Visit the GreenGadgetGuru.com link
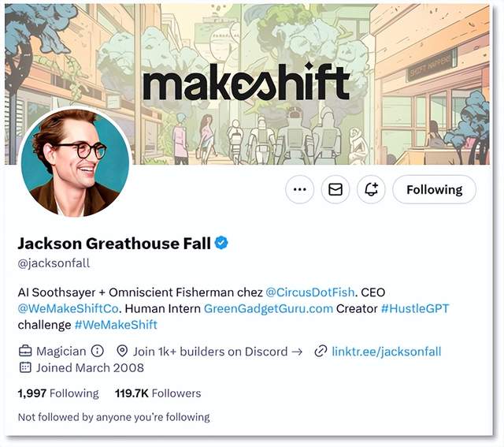Image resolution: width=504 pixels, height=447 pixels. point(268,308)
